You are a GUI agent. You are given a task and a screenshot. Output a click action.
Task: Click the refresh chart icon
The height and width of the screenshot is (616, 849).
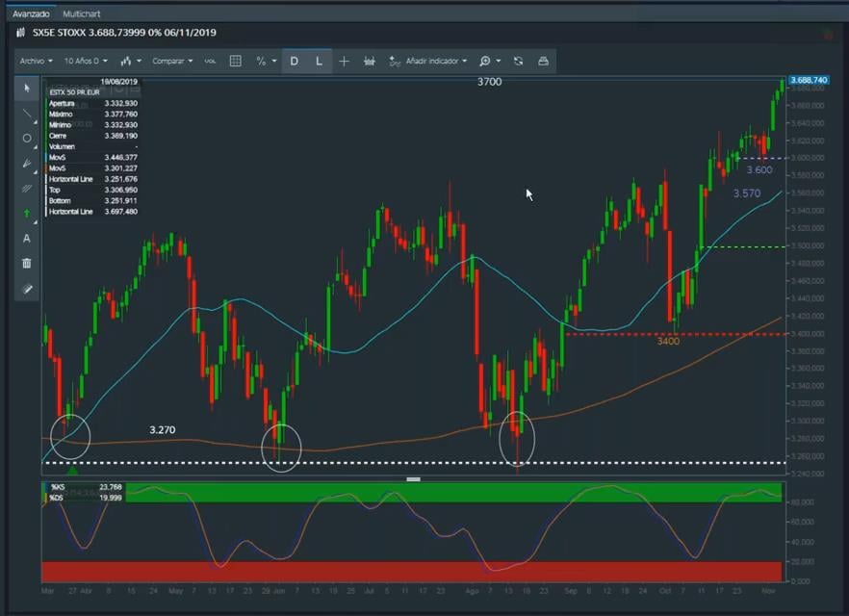518,62
